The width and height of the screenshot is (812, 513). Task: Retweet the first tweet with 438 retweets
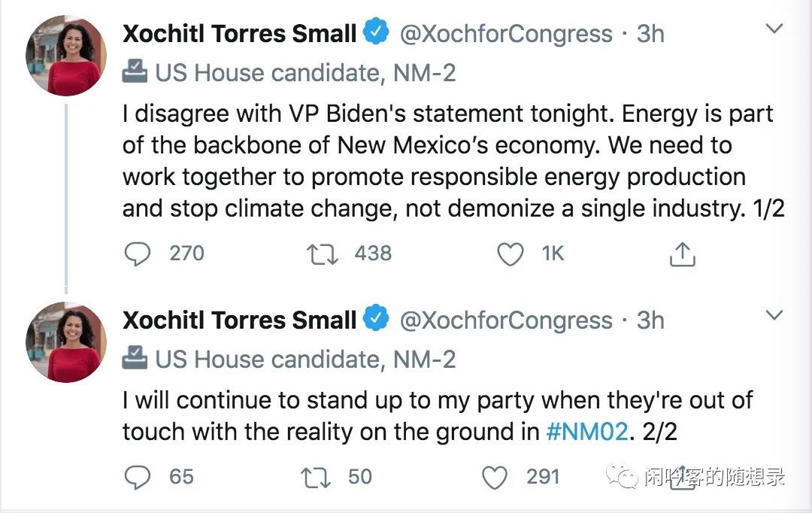coord(323,253)
